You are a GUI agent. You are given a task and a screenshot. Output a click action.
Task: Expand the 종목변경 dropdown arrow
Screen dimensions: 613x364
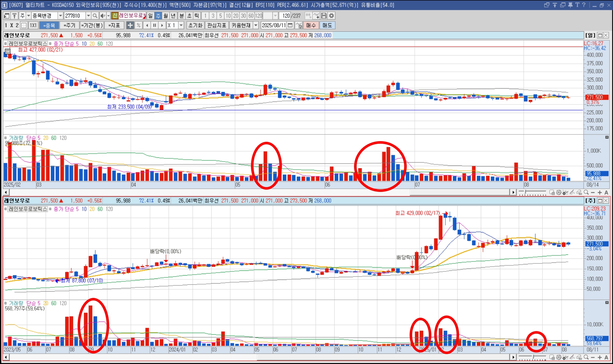pyautogui.click(x=60, y=16)
